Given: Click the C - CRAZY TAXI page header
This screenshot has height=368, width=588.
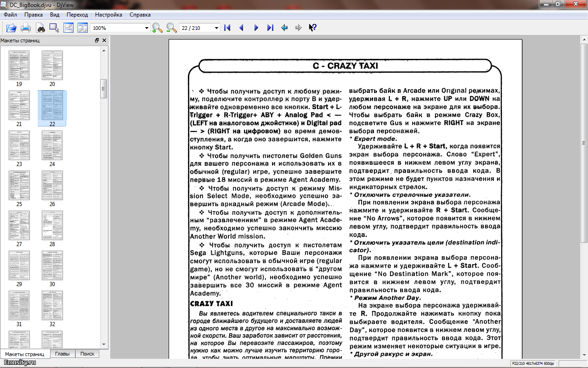Looking at the screenshot, I should tap(345, 66).
